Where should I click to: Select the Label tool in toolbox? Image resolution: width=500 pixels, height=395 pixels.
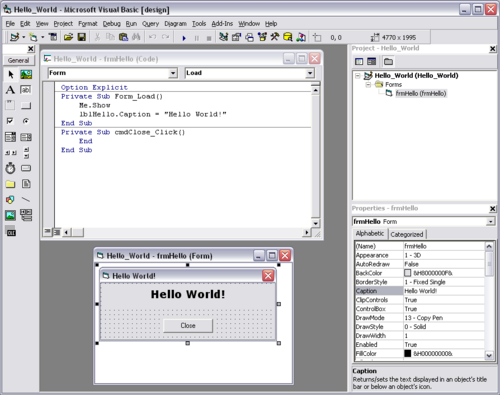point(10,90)
